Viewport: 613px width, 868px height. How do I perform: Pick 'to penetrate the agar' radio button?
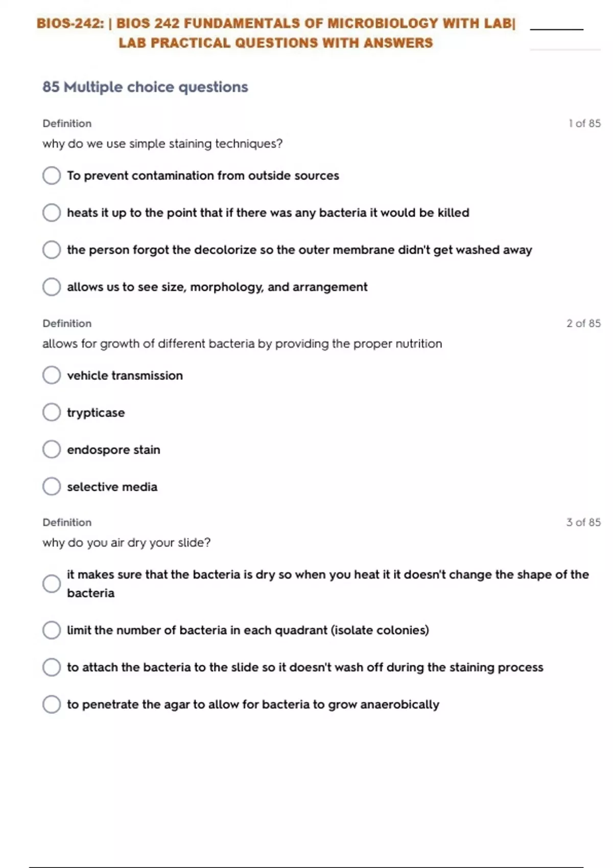point(52,705)
